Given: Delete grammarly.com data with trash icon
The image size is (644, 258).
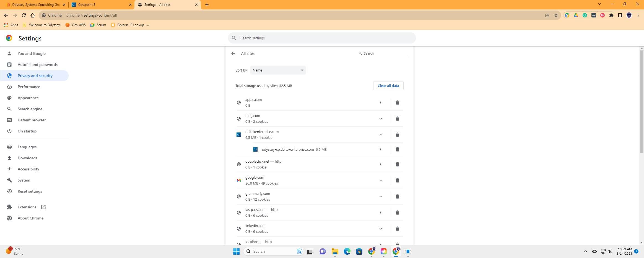Looking at the screenshot, I should click(x=397, y=196).
